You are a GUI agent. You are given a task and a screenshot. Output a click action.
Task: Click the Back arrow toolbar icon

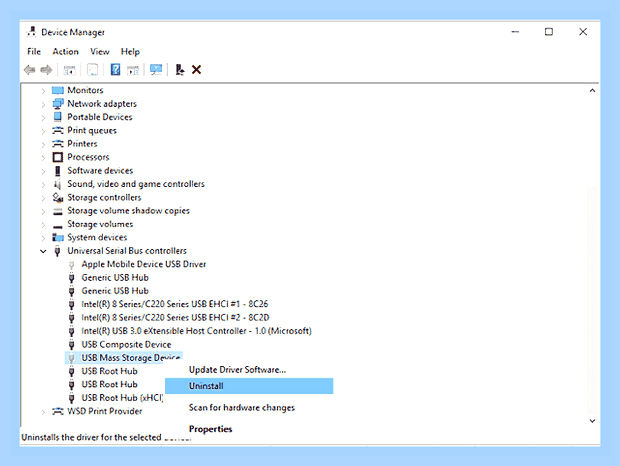(30, 70)
